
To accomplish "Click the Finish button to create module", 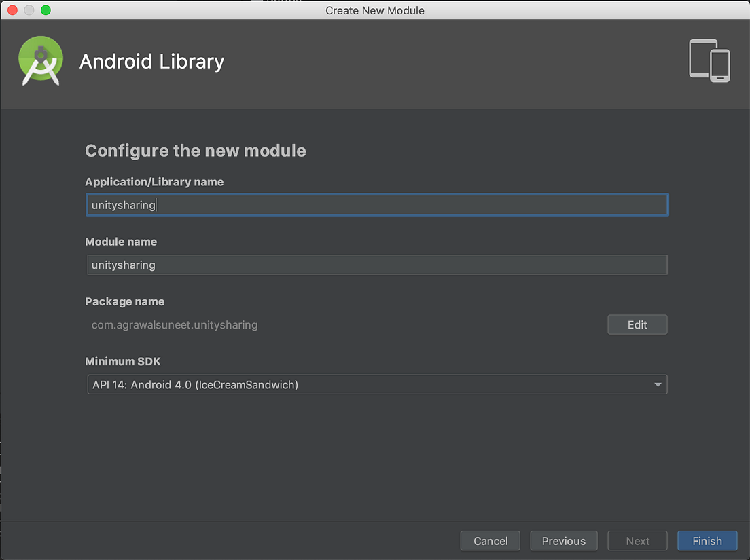I will (x=707, y=540).
